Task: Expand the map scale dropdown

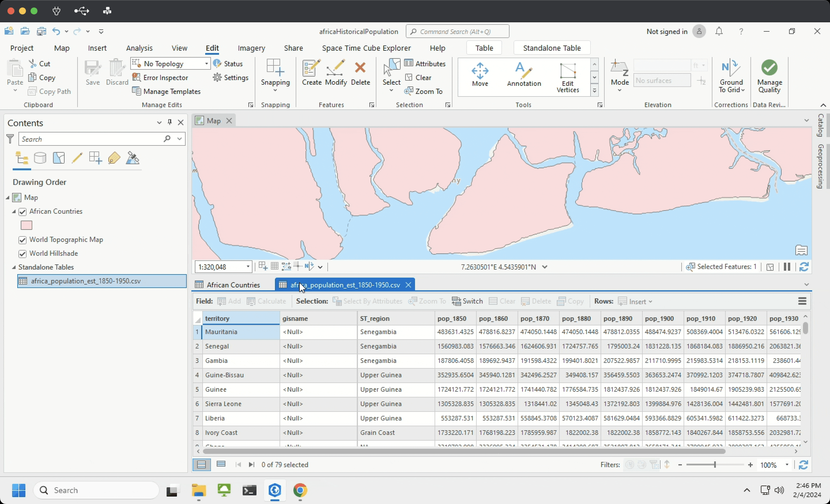Action: tap(248, 267)
